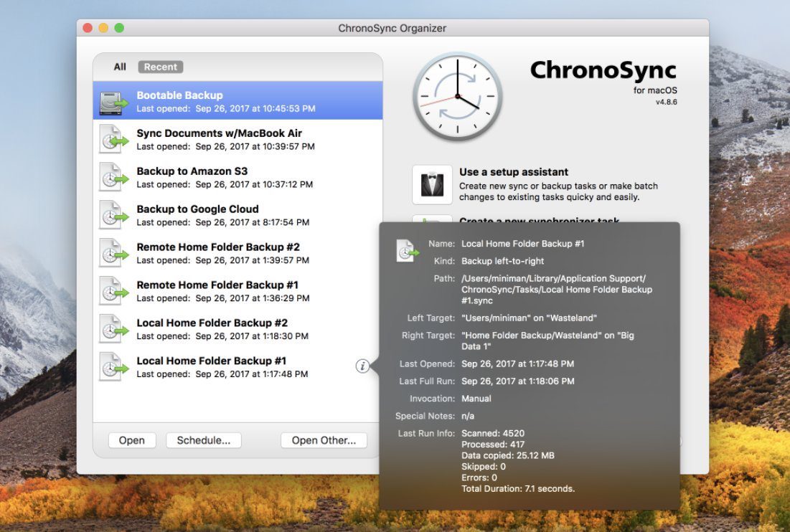Click the ChronoSync clock logo

pyautogui.click(x=457, y=96)
